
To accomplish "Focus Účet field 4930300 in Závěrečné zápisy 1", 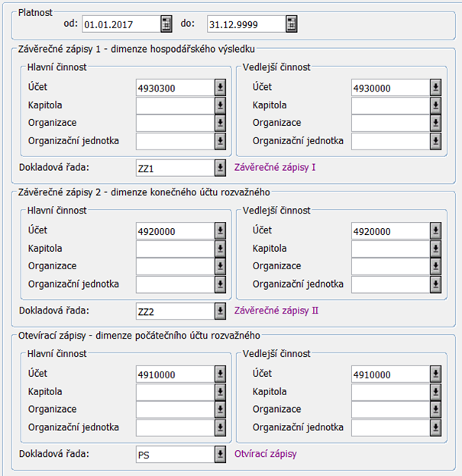I will tap(173, 88).
